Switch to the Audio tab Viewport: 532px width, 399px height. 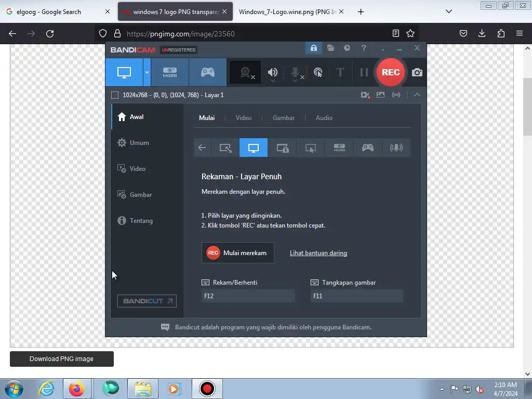point(324,118)
